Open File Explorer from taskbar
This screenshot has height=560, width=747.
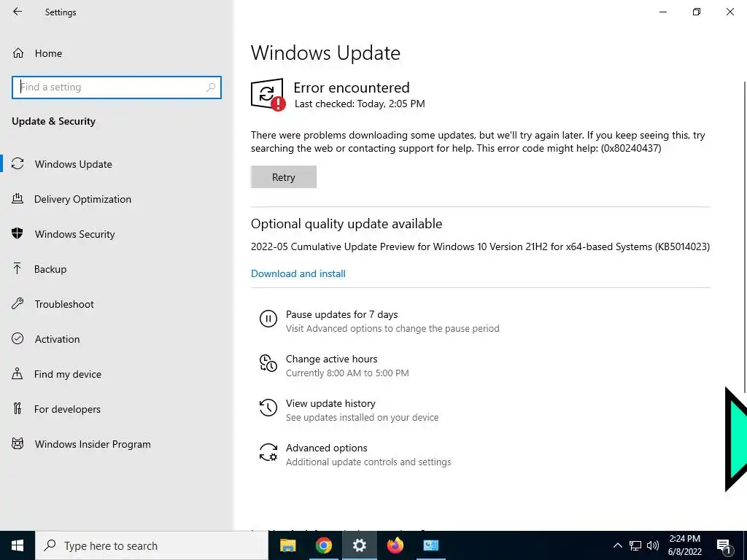(287, 545)
